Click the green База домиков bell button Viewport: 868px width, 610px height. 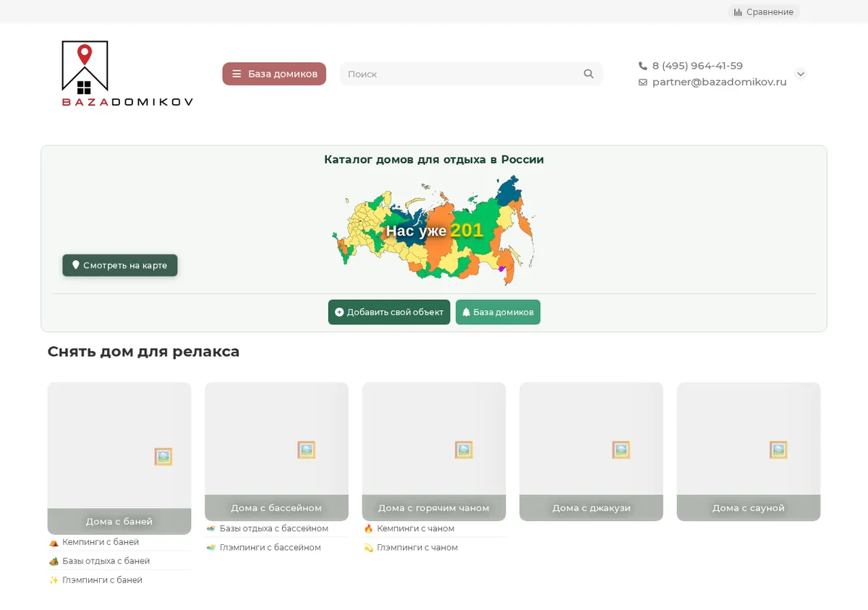[x=498, y=312]
